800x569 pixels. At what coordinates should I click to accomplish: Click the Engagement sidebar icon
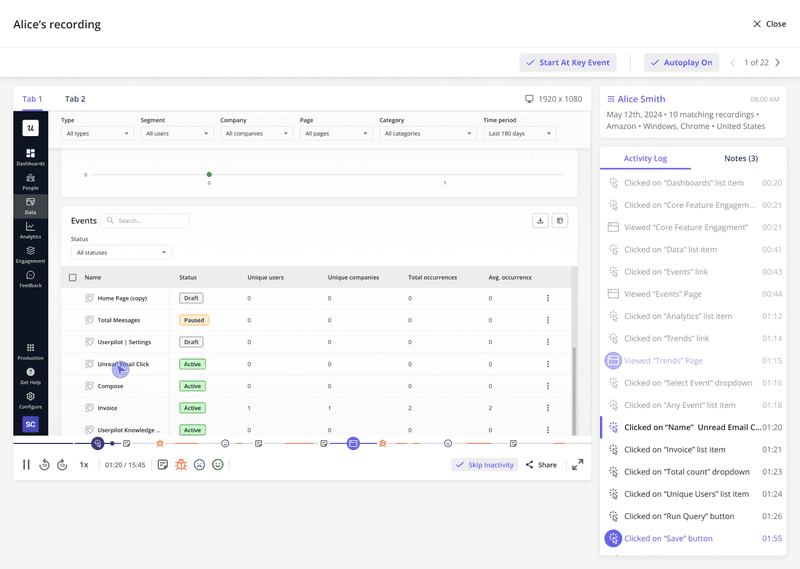(30, 254)
